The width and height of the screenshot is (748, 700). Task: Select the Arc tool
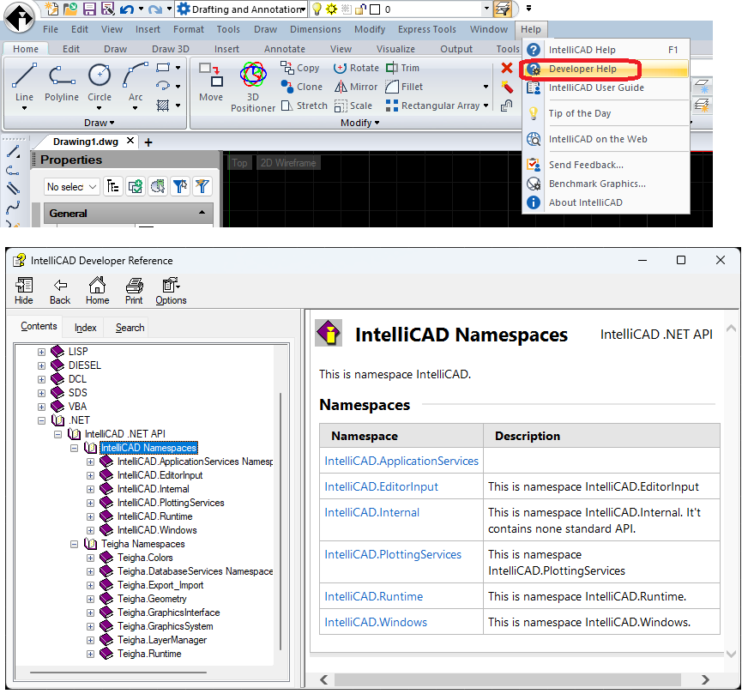click(136, 82)
